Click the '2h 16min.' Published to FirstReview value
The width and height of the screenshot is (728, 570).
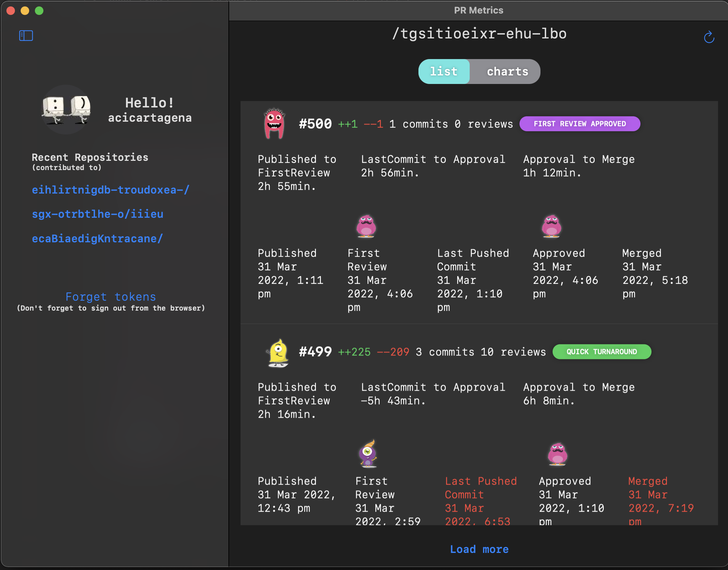pyautogui.click(x=287, y=415)
